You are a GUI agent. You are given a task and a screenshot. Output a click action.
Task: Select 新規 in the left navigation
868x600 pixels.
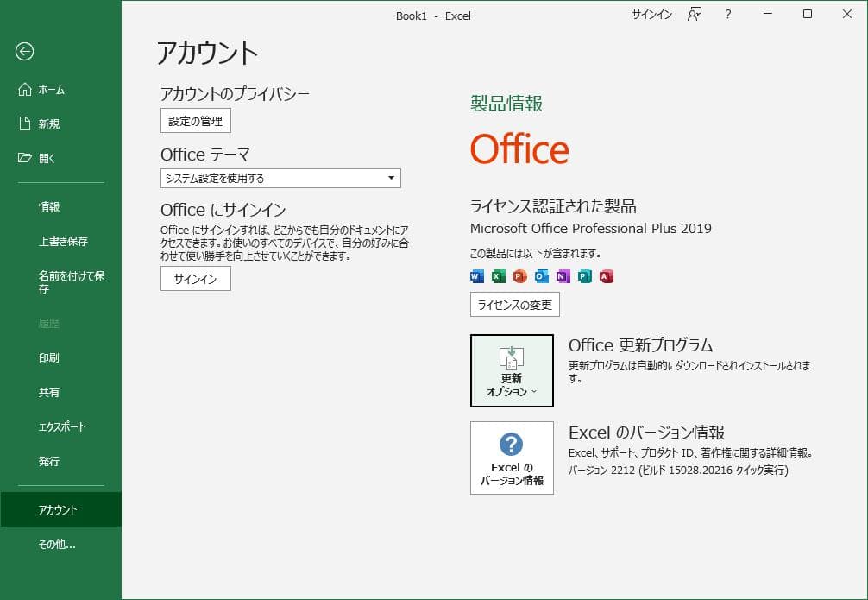click(47, 123)
